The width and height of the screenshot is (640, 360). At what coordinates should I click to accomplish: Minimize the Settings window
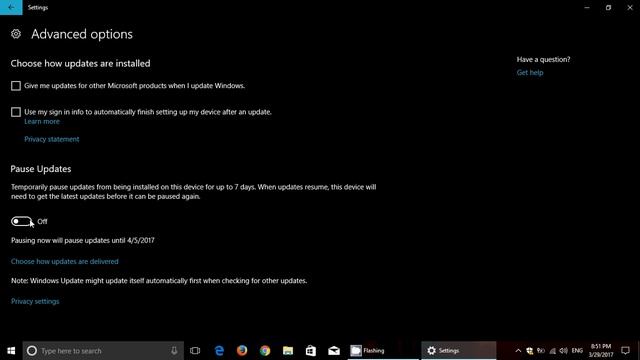pos(587,7)
